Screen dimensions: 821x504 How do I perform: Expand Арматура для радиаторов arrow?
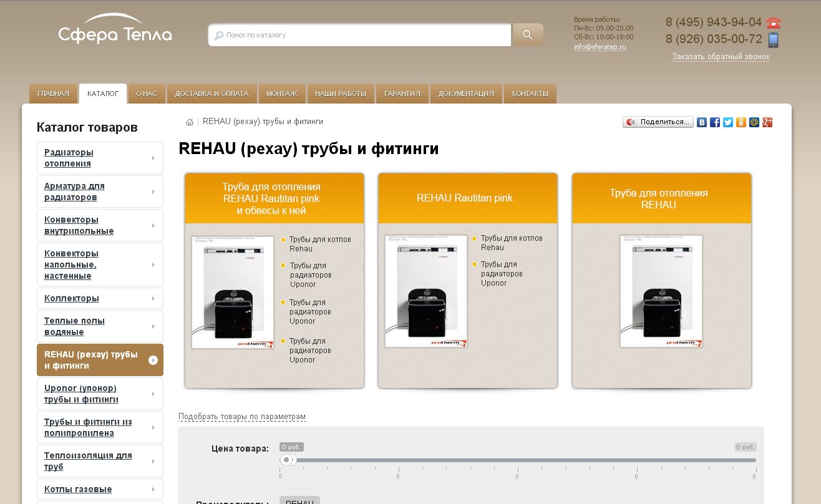[x=153, y=191]
